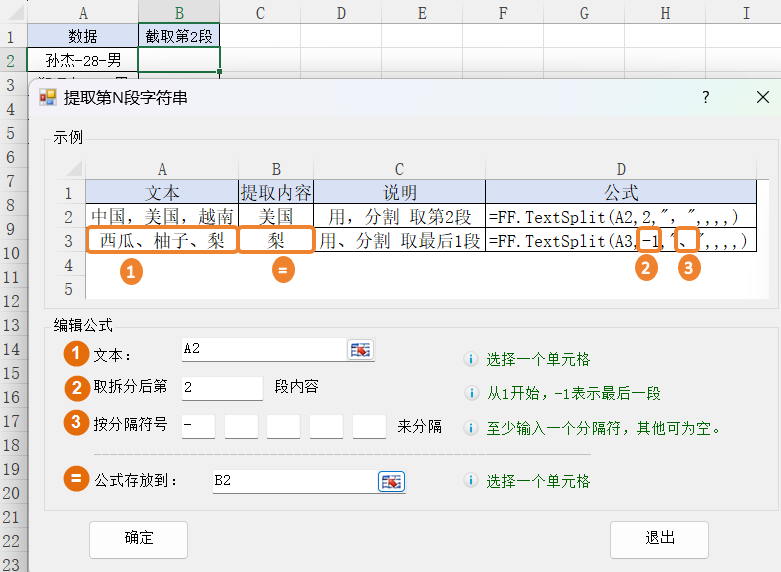Close the 提取第N段字符串 dialog
Viewport: 781px width, 572px height.
pyautogui.click(x=763, y=97)
